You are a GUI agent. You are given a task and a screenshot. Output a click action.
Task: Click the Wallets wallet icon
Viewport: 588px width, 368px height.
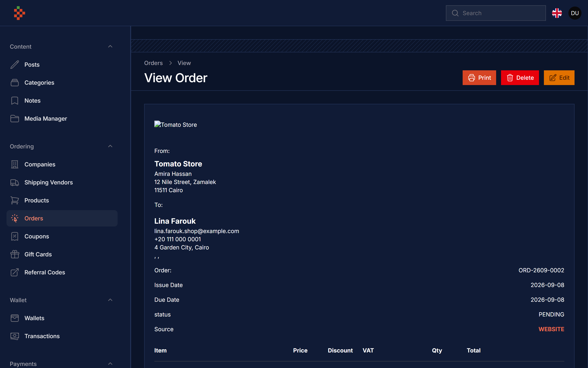pos(14,318)
